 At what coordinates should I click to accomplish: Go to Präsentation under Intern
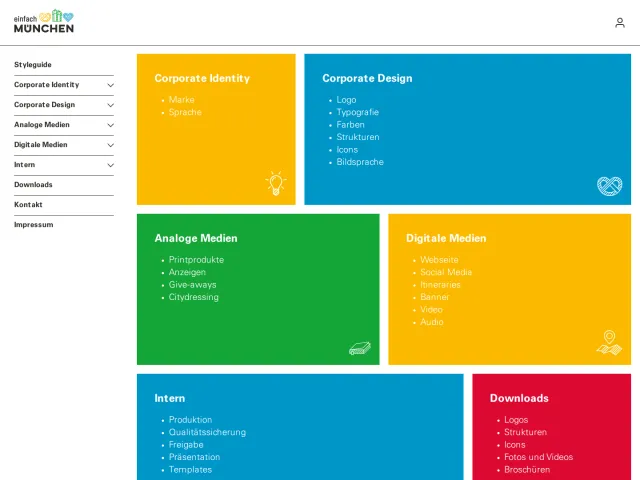tap(194, 457)
